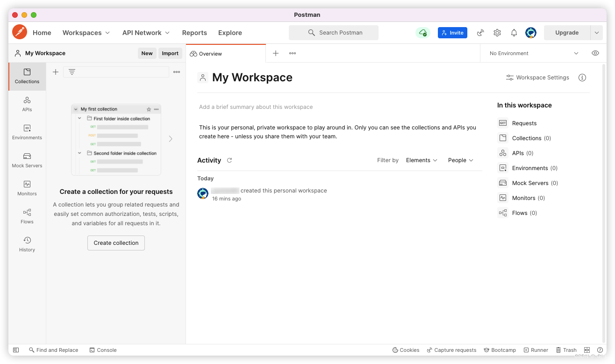
Task: Click the Search Postman field
Action: pos(334,33)
